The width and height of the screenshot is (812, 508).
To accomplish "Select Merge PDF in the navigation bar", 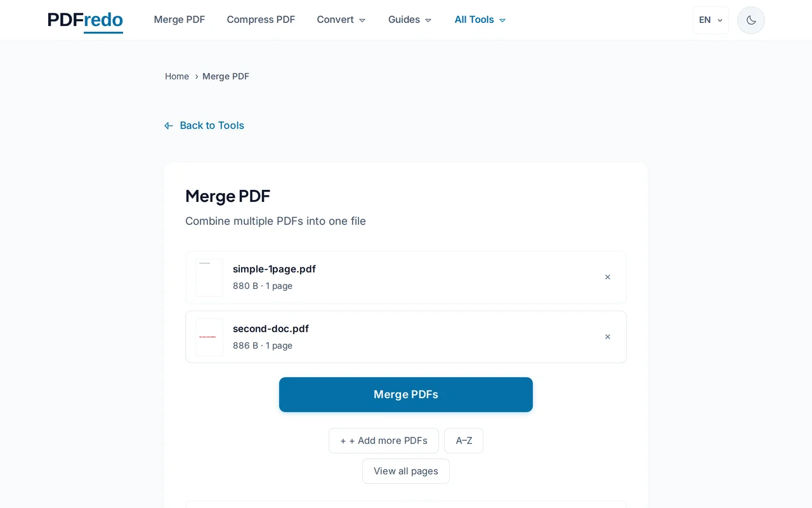I will [179, 20].
